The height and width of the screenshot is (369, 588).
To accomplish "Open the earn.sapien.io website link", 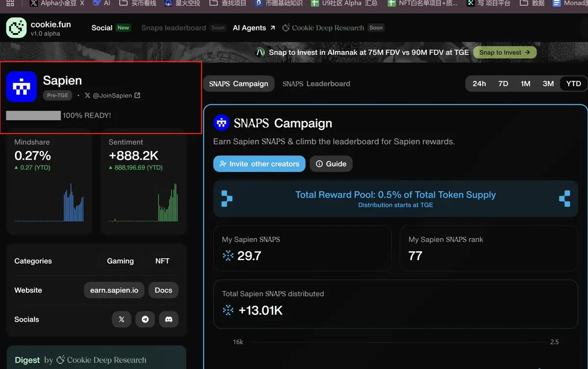I will point(114,290).
